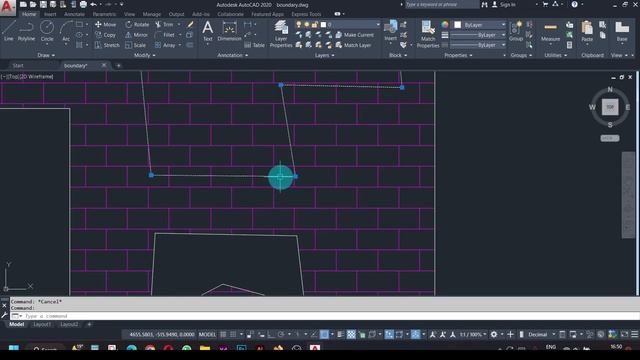Expand the Annotation panel

[x=233, y=55]
